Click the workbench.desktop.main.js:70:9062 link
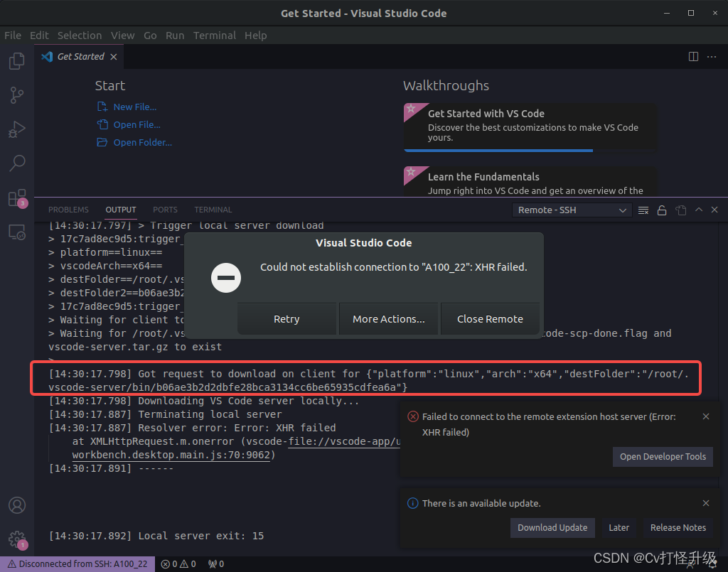The height and width of the screenshot is (572, 728). pos(171,455)
